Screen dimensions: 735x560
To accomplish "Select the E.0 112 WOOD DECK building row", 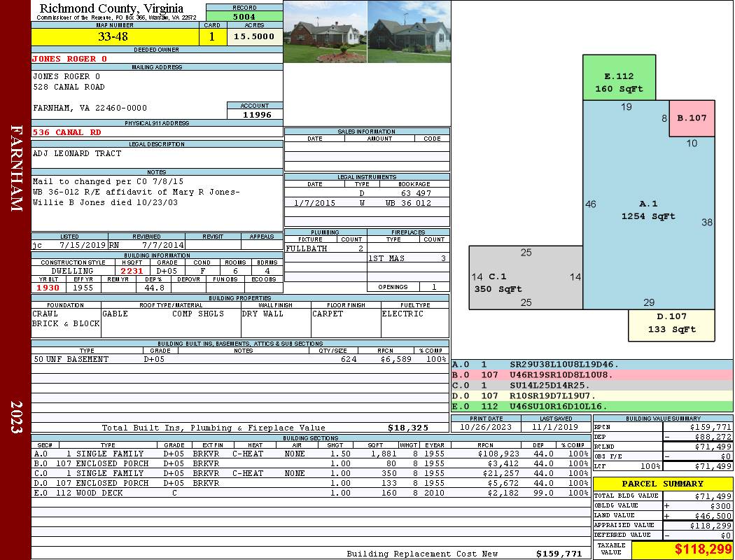I will [308, 493].
